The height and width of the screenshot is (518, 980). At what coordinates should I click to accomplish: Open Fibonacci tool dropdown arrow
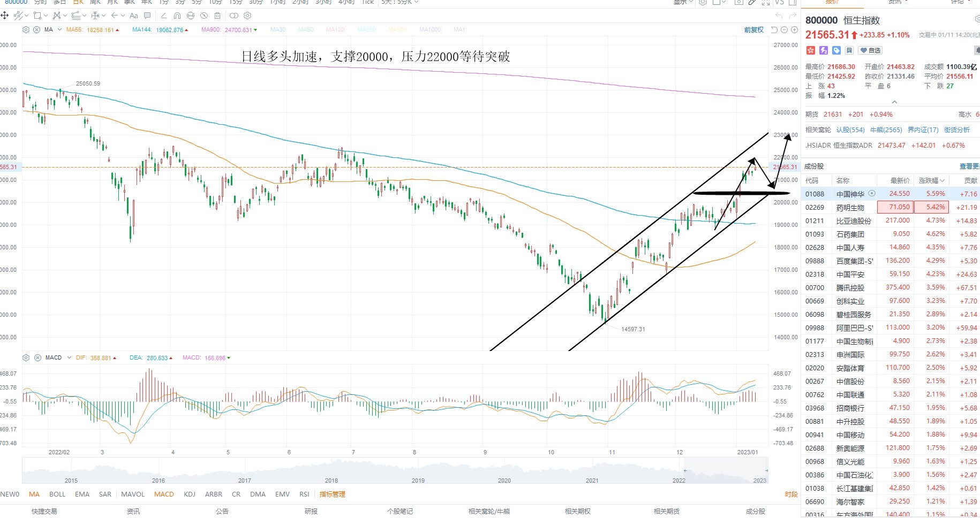84,16
